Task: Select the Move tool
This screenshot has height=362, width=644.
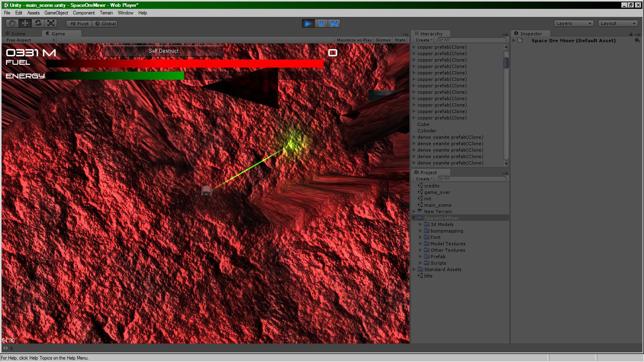Action: tap(25, 23)
